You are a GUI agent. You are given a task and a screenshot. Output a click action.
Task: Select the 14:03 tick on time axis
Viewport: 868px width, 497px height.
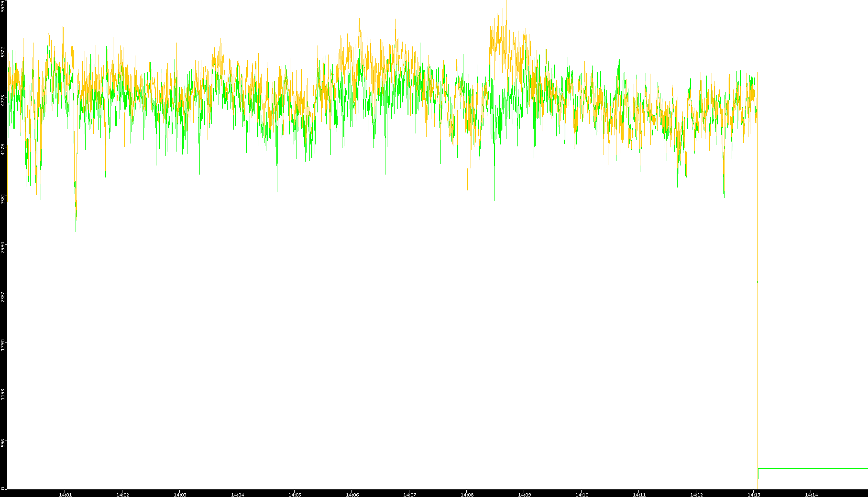(x=180, y=494)
